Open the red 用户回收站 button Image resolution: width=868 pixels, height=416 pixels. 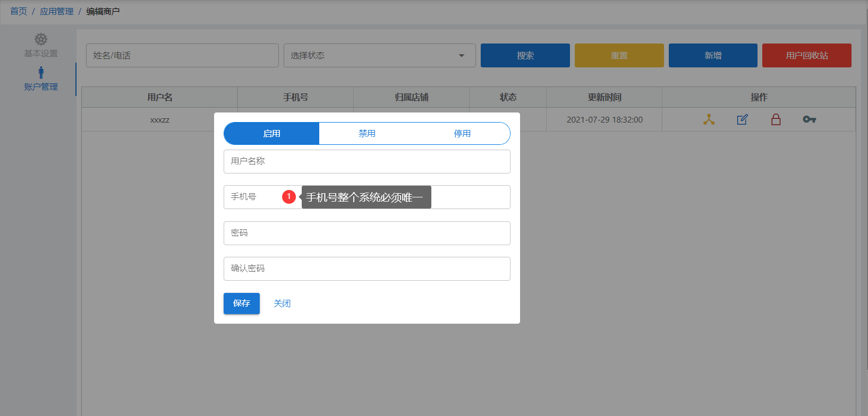pyautogui.click(x=807, y=55)
